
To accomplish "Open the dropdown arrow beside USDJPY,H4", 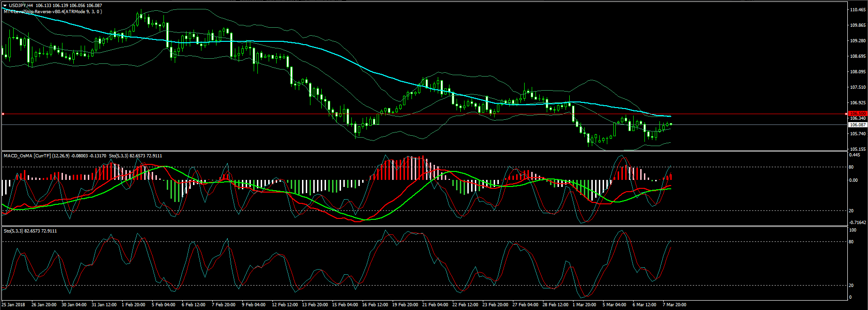I will [x=5, y=6].
